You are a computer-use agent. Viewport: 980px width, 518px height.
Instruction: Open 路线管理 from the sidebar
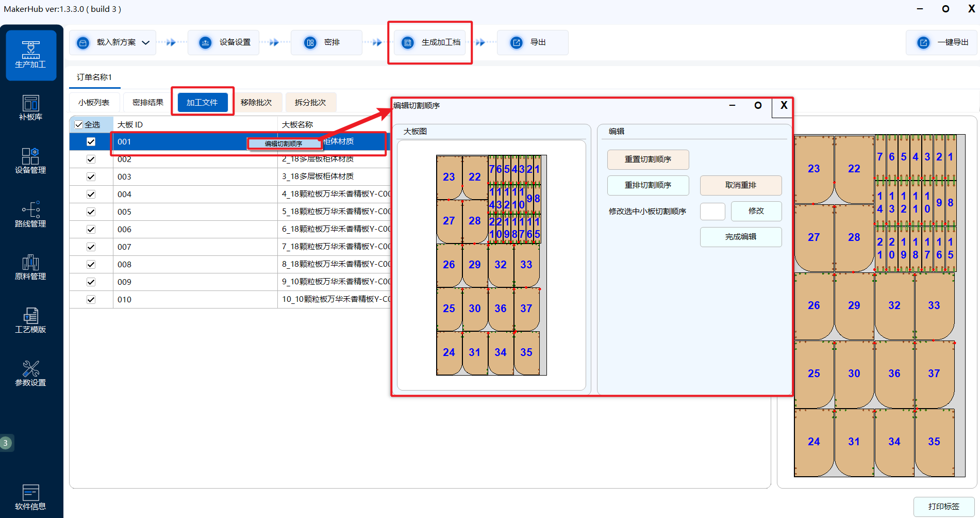pyautogui.click(x=31, y=214)
